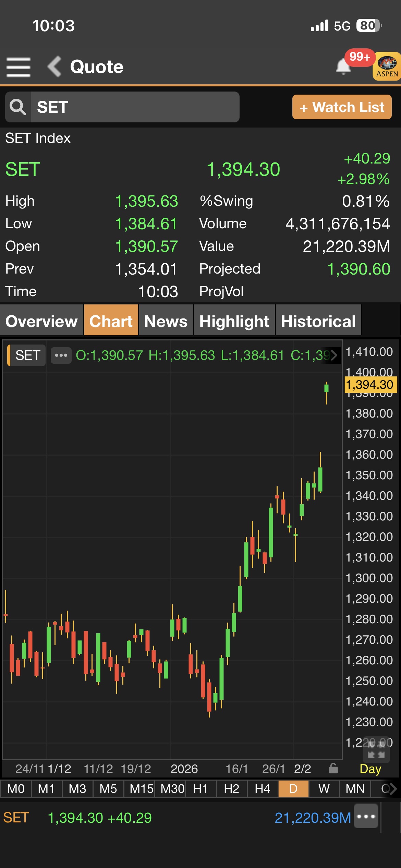Tap the SET symbol search field
This screenshot has width=401, height=868.
pyautogui.click(x=135, y=107)
